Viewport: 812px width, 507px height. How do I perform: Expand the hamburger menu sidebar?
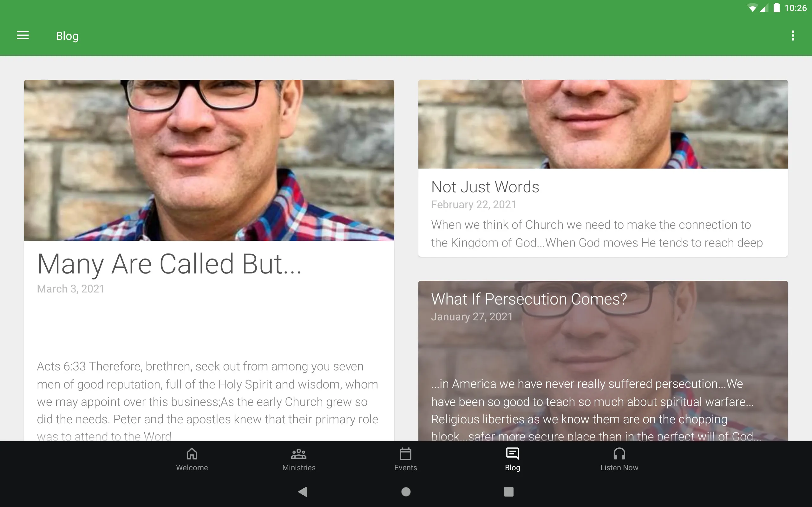(x=23, y=35)
